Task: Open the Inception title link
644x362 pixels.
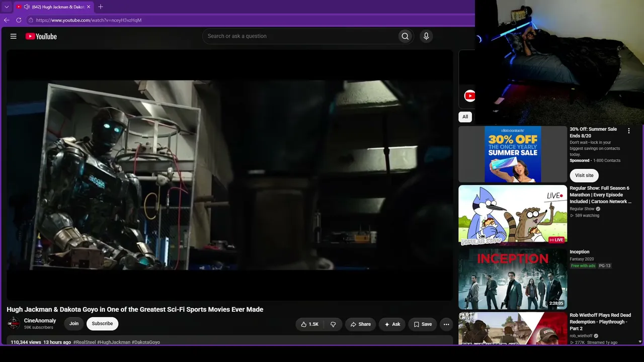Action: (580, 252)
